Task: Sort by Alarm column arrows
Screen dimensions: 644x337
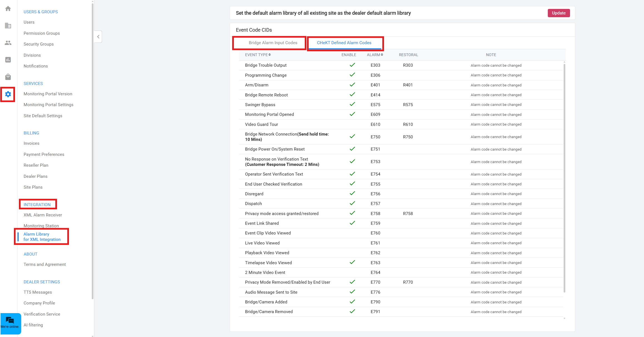Action: [x=382, y=55]
